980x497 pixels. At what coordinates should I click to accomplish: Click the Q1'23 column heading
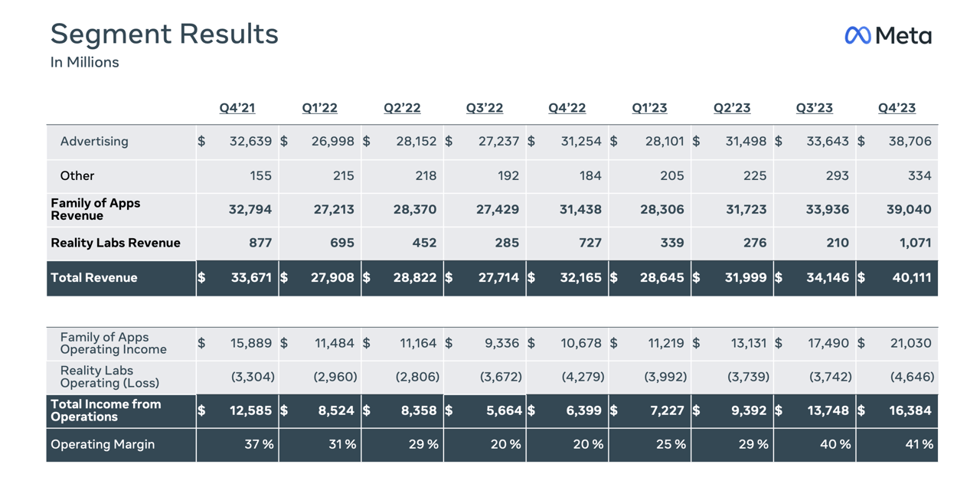coord(649,108)
